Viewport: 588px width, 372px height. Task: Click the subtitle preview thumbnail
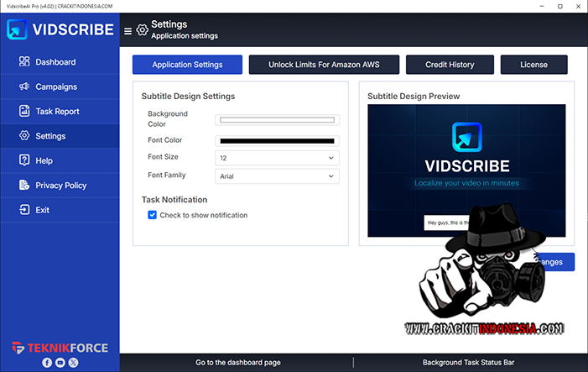click(x=466, y=170)
